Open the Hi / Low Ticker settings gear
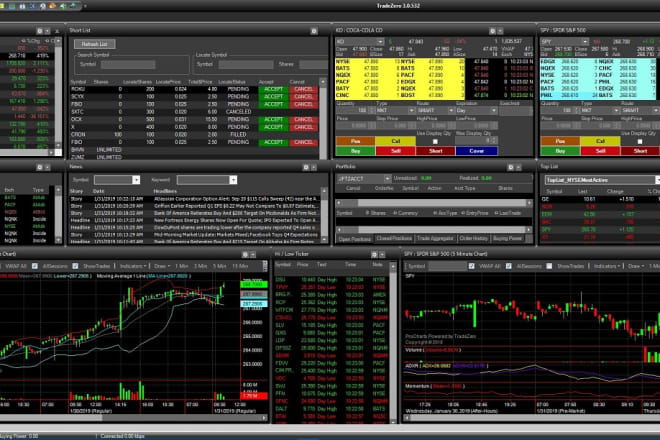 [374, 255]
